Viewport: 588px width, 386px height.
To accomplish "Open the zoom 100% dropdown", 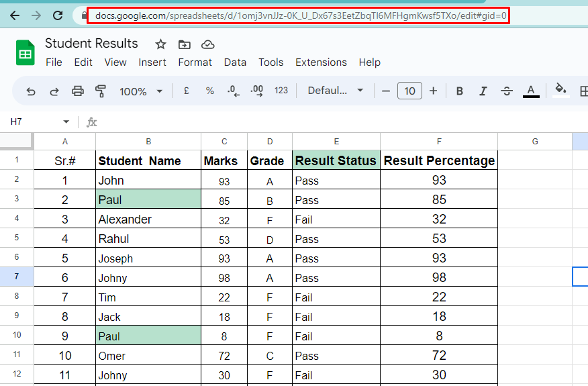I will click(141, 91).
